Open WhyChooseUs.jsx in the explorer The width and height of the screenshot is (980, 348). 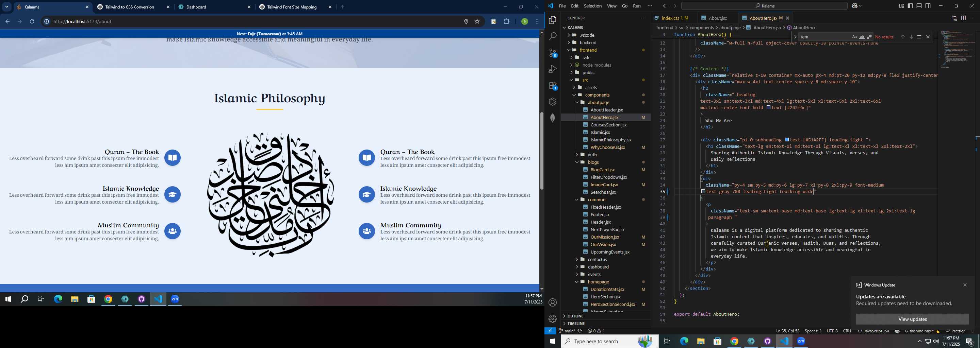608,147
